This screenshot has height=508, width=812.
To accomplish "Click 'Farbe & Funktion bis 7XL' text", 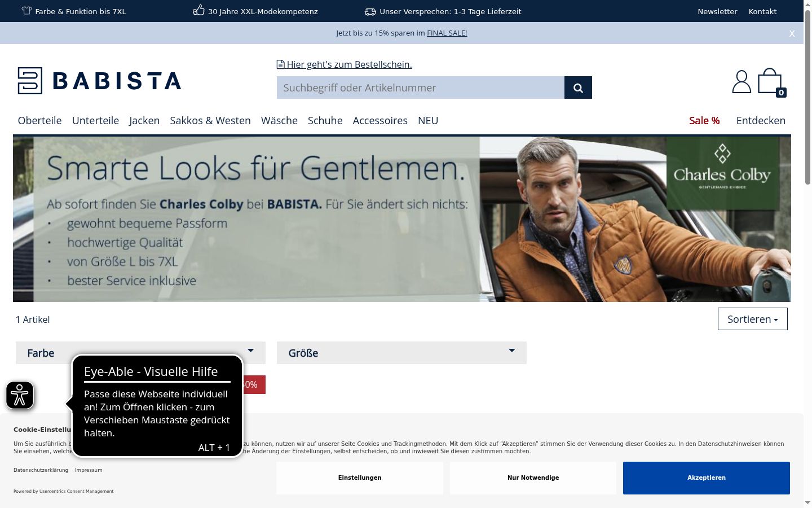I will pyautogui.click(x=81, y=11).
